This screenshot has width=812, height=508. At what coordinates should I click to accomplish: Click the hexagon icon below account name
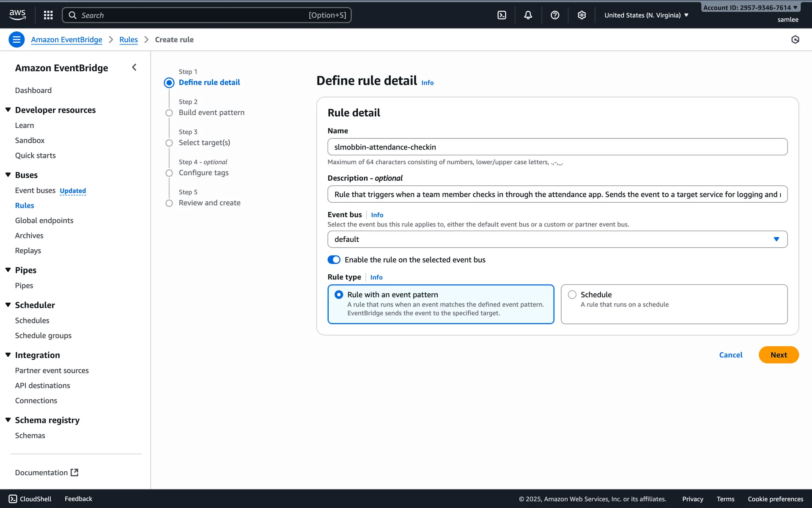[795, 40]
